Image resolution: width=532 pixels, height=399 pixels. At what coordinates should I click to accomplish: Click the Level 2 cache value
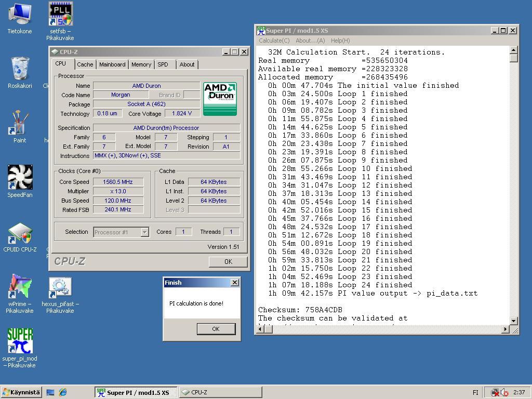[214, 201]
